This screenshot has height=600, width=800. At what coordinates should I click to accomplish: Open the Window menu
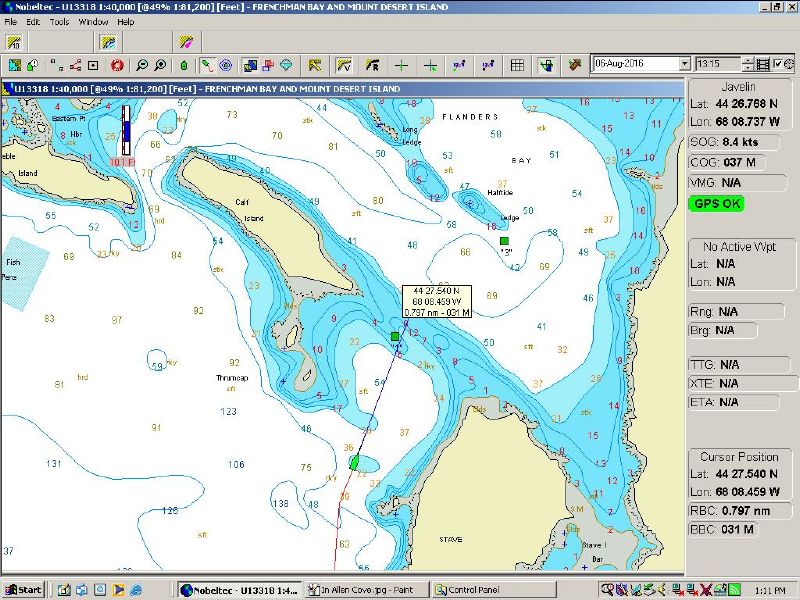coord(93,21)
